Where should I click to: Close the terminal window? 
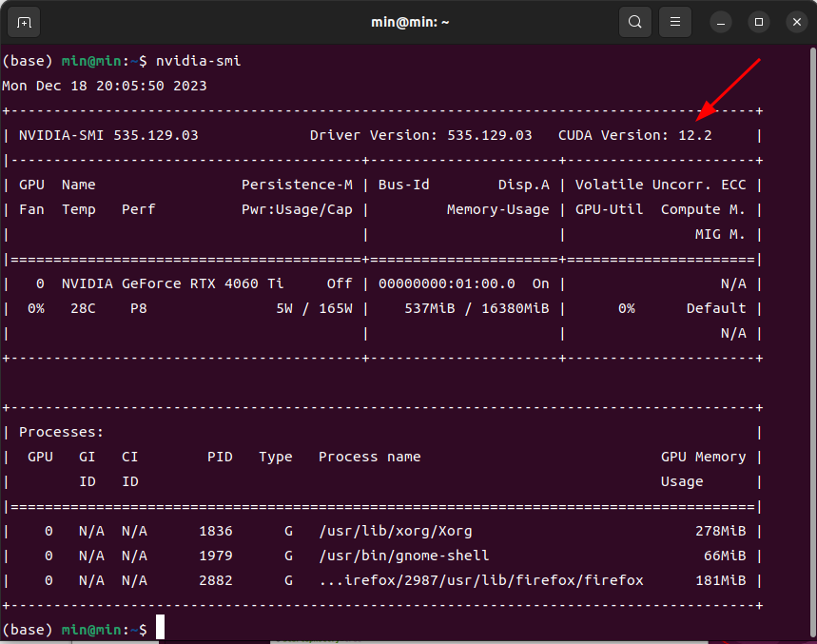pyautogui.click(x=797, y=23)
